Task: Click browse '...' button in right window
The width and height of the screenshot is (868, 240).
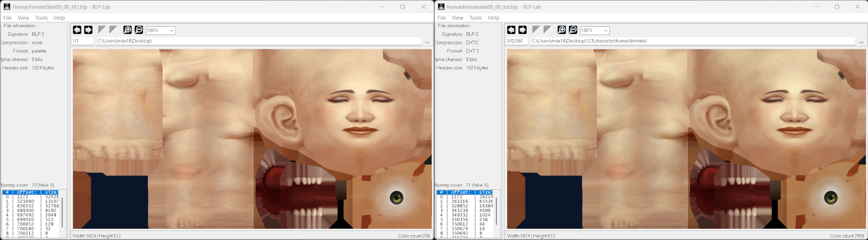Action: [861, 41]
